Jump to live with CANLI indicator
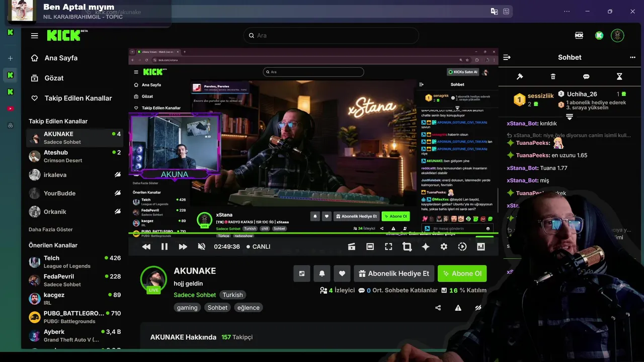 click(x=258, y=247)
